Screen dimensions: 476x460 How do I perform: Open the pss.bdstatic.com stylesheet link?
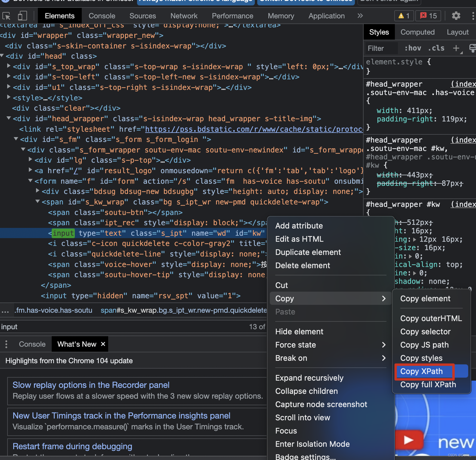point(254,129)
